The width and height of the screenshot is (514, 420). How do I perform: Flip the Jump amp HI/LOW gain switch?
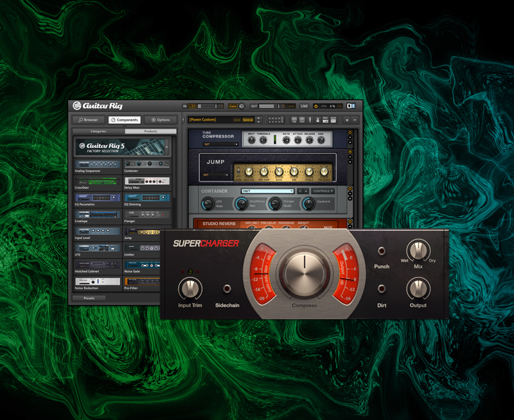(x=238, y=171)
